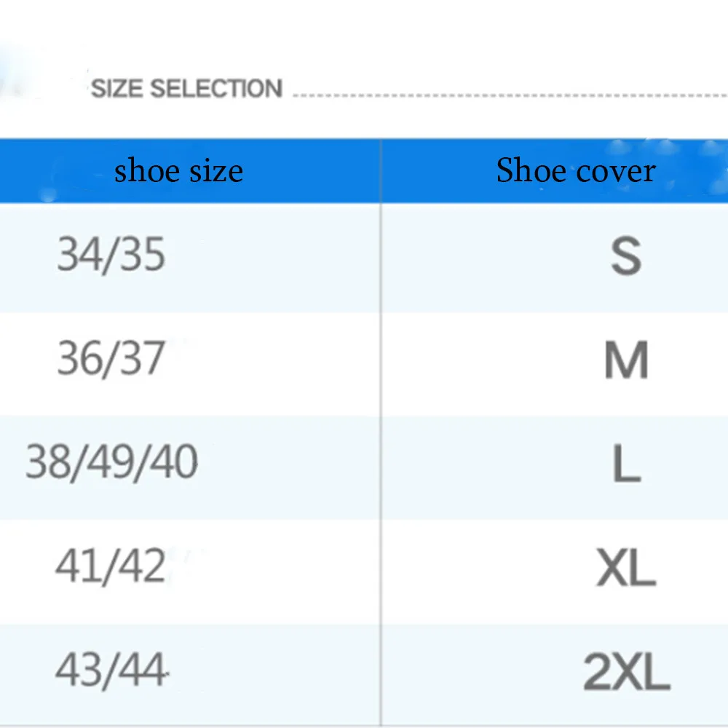The height and width of the screenshot is (728, 728).
Task: Select the "shoe size" column header
Action: 178,171
